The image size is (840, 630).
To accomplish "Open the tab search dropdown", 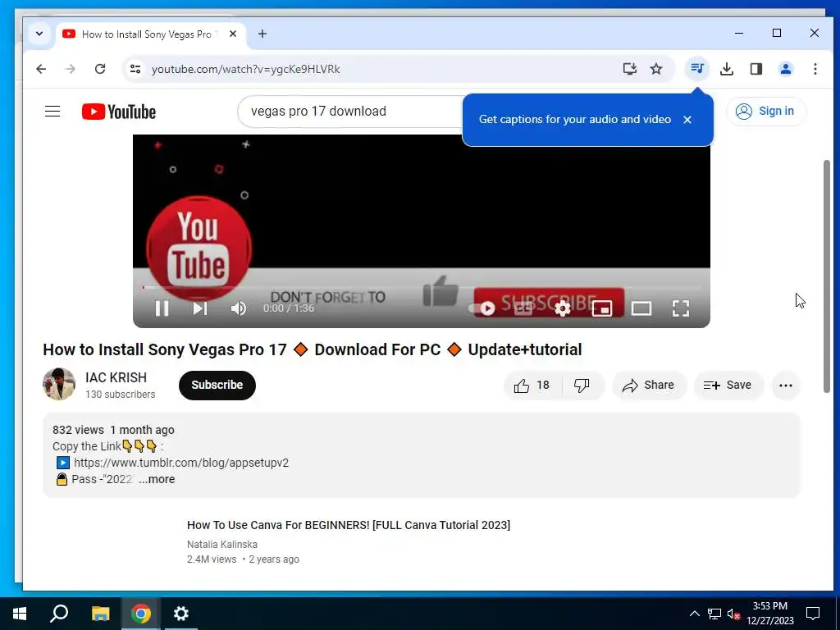I will point(39,34).
